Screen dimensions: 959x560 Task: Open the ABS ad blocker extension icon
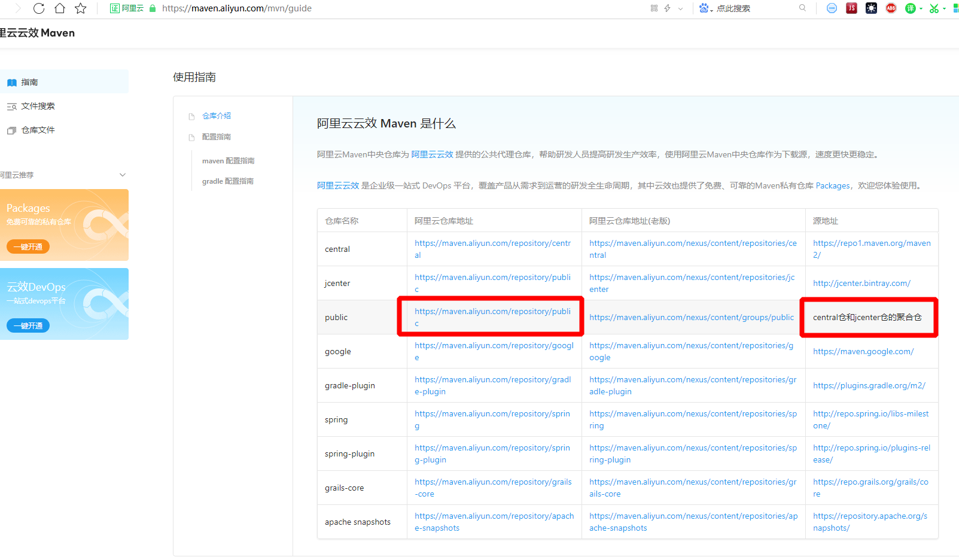click(891, 8)
